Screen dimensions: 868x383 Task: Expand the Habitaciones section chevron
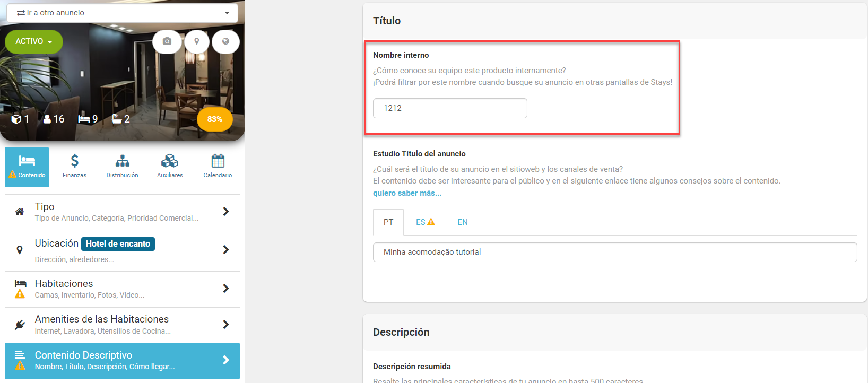coord(226,289)
